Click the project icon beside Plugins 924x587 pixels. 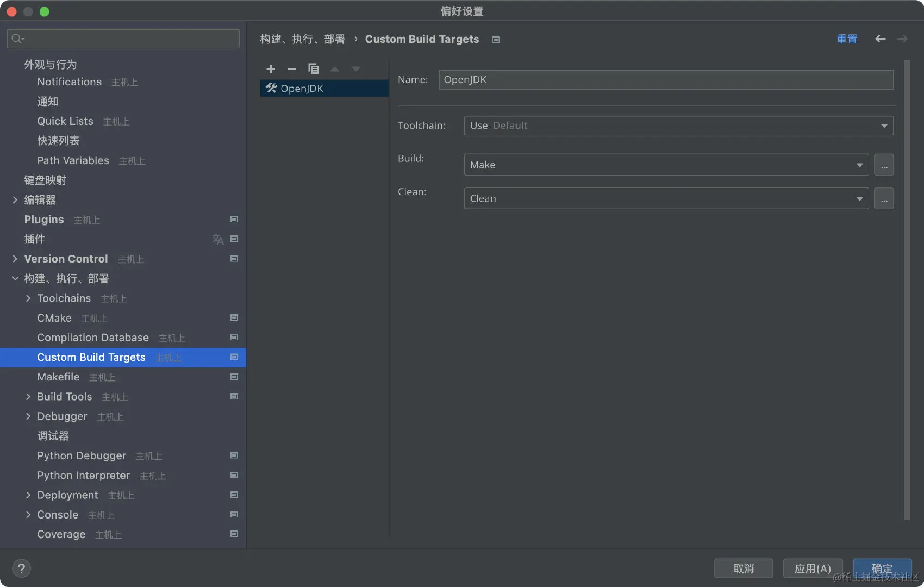click(x=234, y=220)
